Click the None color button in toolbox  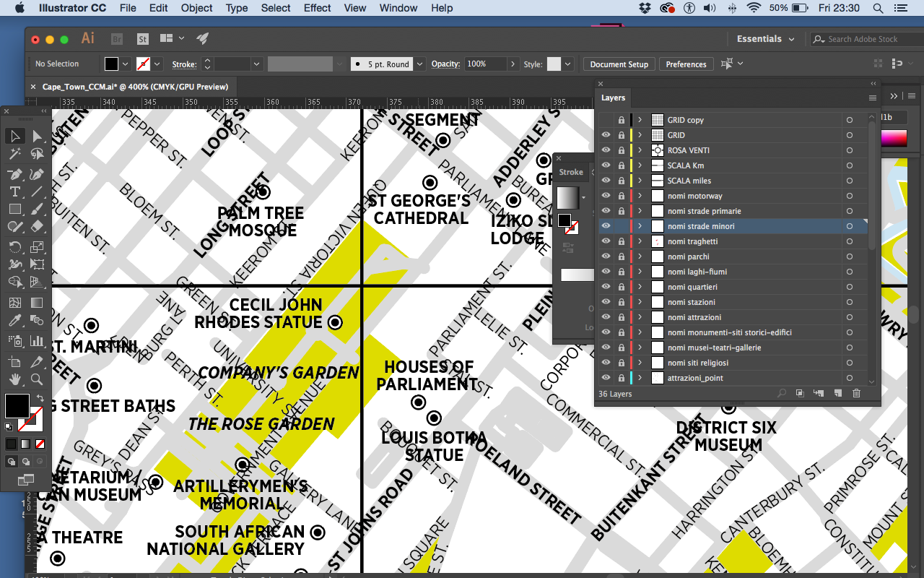(40, 444)
